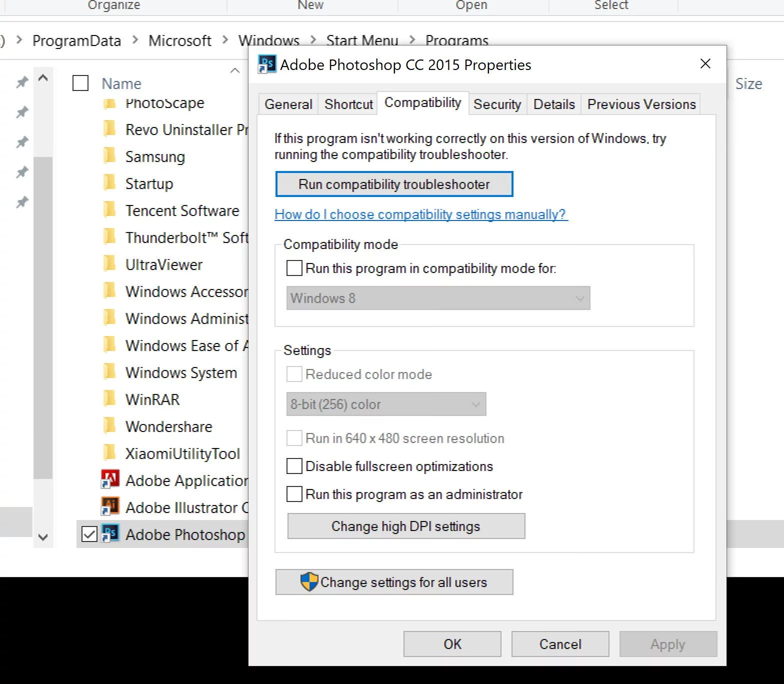Click Change settings for all users button
The height and width of the screenshot is (684, 784).
click(394, 582)
